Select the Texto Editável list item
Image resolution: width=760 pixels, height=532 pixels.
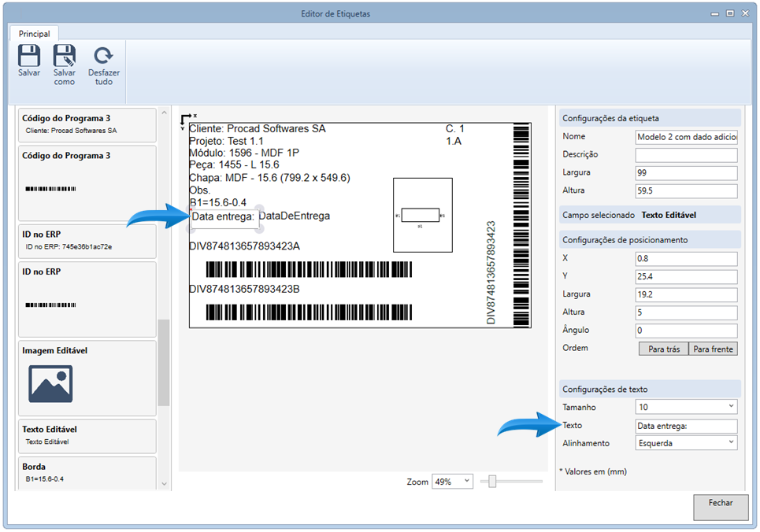pyautogui.click(x=87, y=435)
